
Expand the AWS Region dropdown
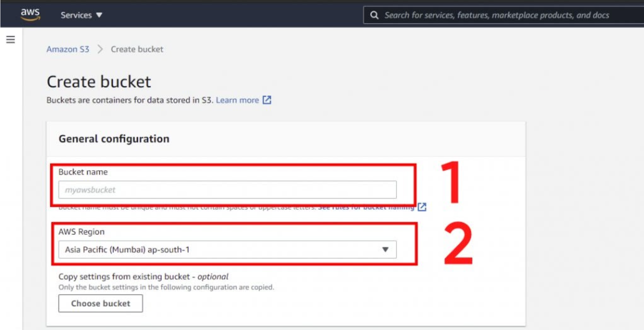coord(227,250)
